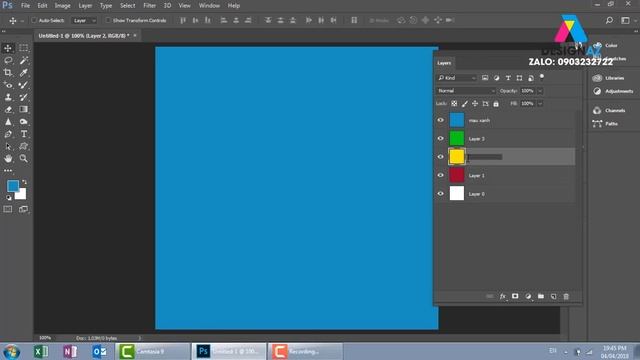640x360 pixels.
Task: Select the Zoom tool
Action: click(x=24, y=158)
